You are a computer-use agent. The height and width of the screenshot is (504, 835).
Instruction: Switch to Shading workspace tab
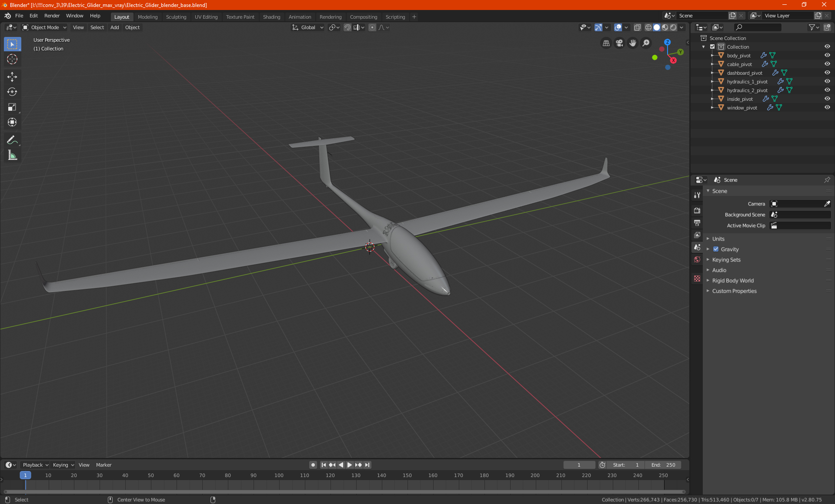click(271, 17)
